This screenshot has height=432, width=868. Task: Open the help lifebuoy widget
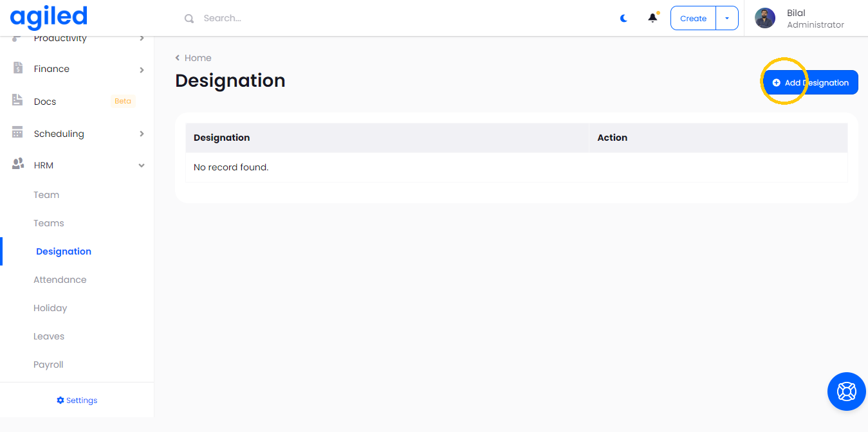(x=846, y=391)
